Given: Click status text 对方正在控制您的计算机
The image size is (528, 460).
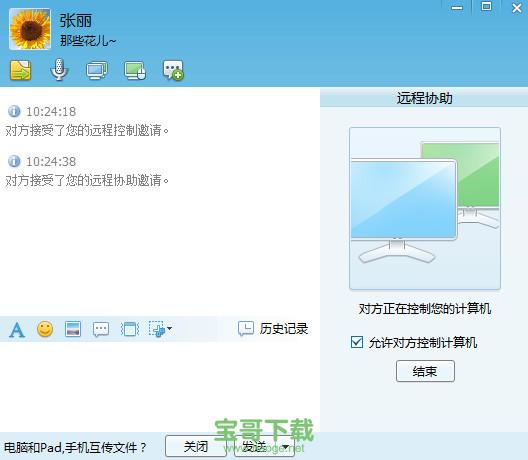Looking at the screenshot, I should (x=425, y=308).
